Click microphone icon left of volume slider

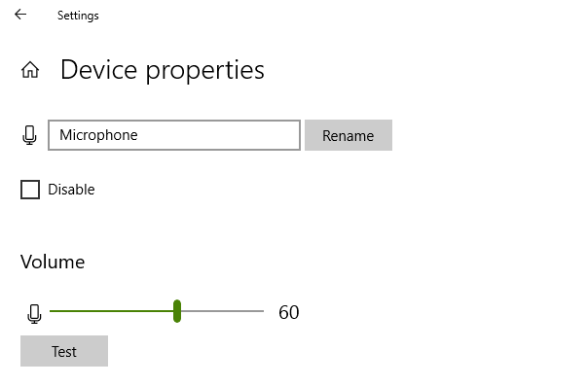pyautogui.click(x=34, y=314)
